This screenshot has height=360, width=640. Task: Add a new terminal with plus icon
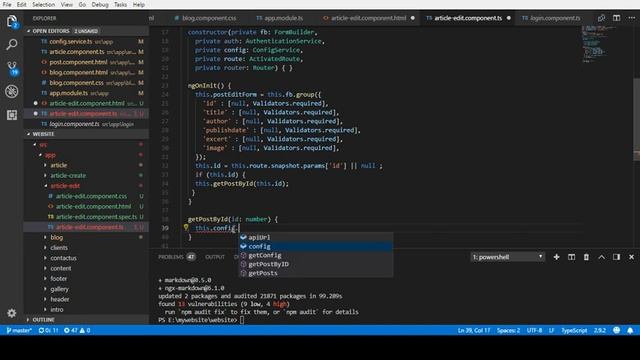click(x=556, y=257)
